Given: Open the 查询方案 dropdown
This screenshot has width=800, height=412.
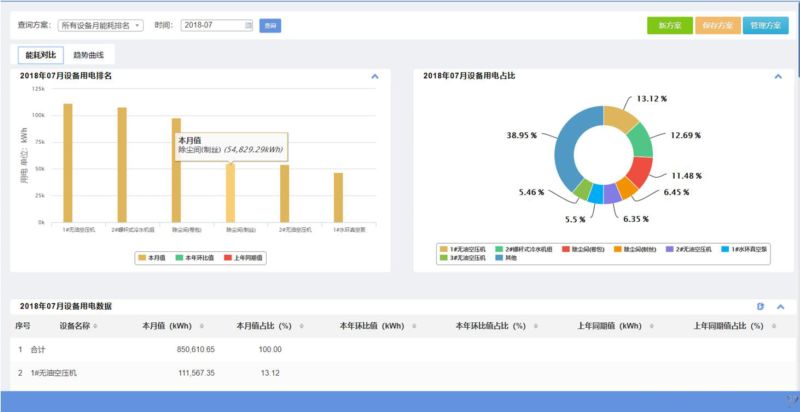Looking at the screenshot, I should (100, 25).
